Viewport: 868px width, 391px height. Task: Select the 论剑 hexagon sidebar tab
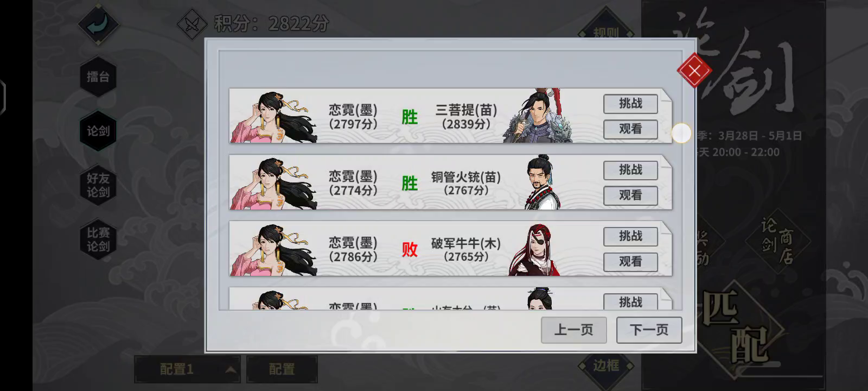tap(98, 131)
